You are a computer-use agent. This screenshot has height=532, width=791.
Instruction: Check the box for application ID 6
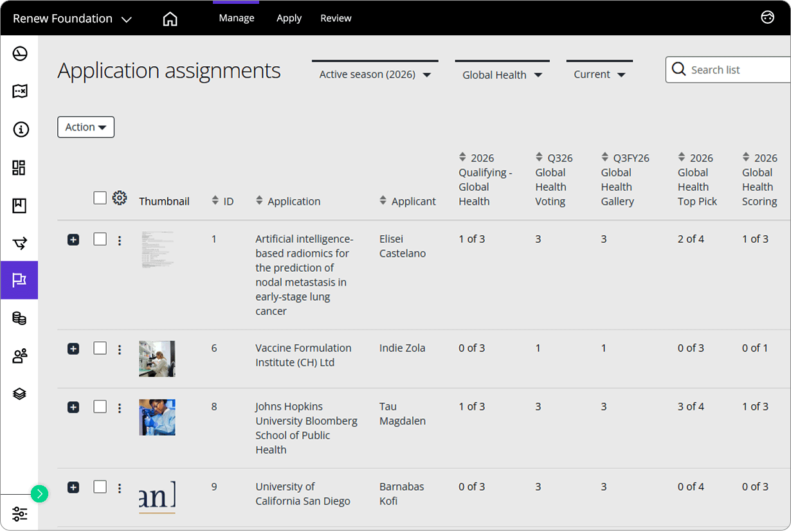[100, 348]
